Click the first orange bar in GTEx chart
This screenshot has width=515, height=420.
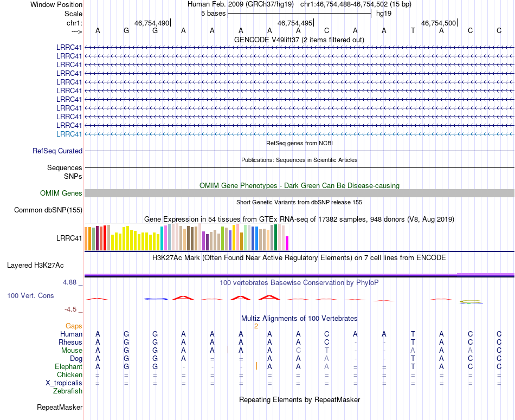click(x=86, y=239)
